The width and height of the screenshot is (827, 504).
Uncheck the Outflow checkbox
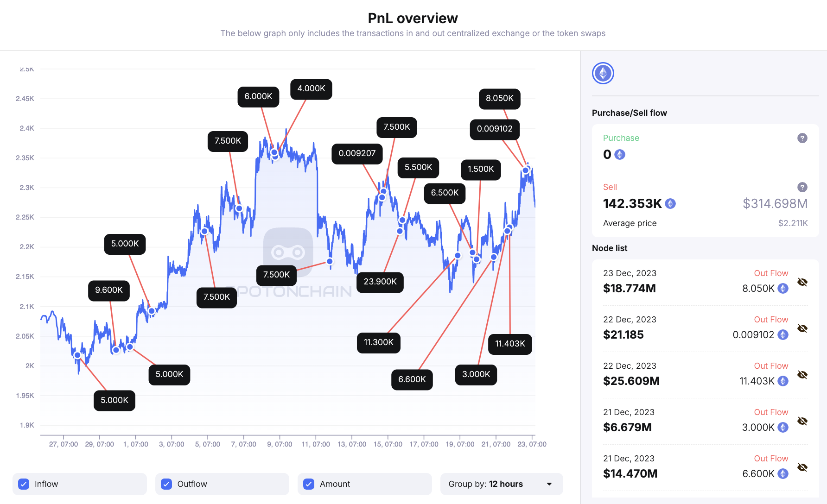(166, 484)
